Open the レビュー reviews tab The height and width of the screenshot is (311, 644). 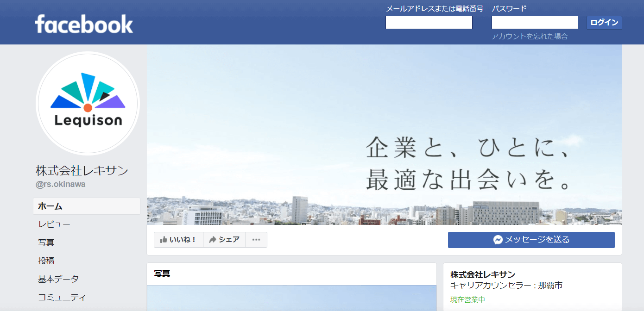(x=54, y=224)
